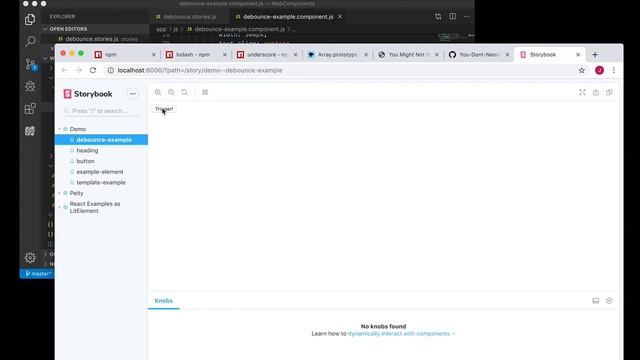Zoom in the Storybook preview

pos(158,92)
